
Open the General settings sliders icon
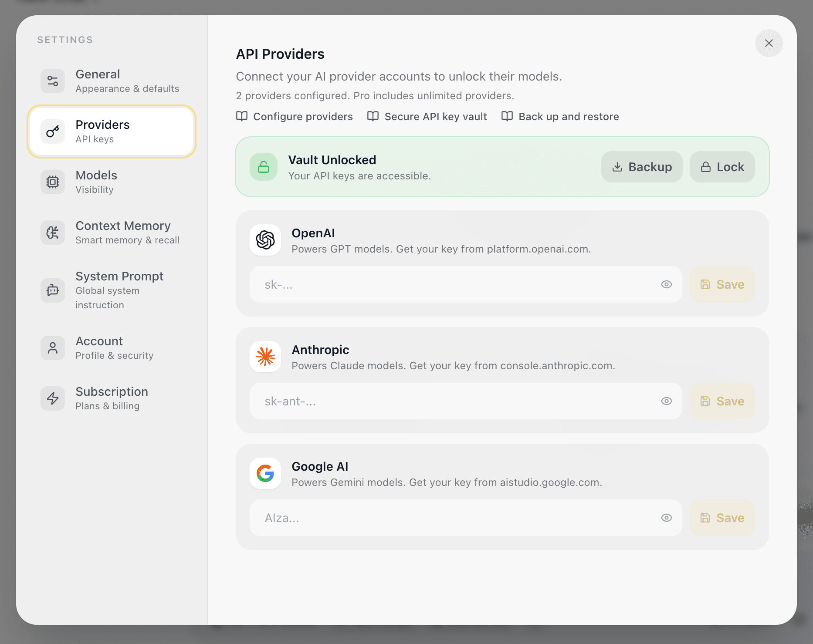tap(53, 81)
